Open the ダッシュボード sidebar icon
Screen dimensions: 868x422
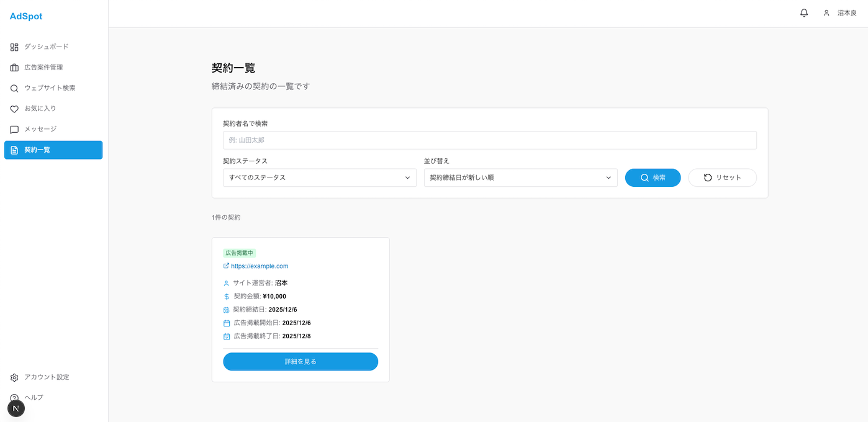point(13,47)
